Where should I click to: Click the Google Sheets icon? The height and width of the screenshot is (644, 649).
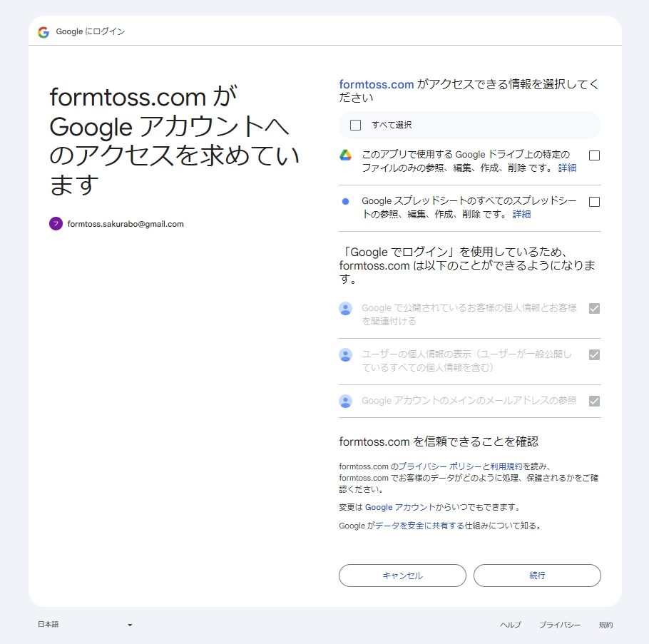tap(346, 200)
